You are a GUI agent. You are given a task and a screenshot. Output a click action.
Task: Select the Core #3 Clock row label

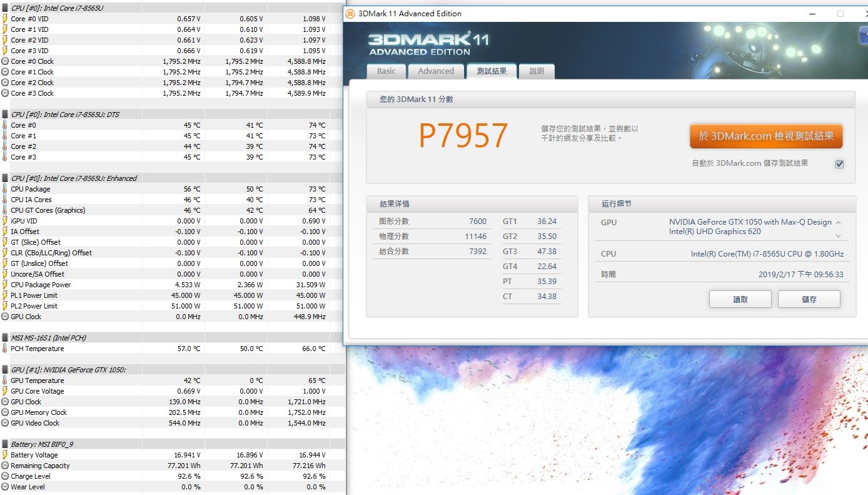[32, 93]
